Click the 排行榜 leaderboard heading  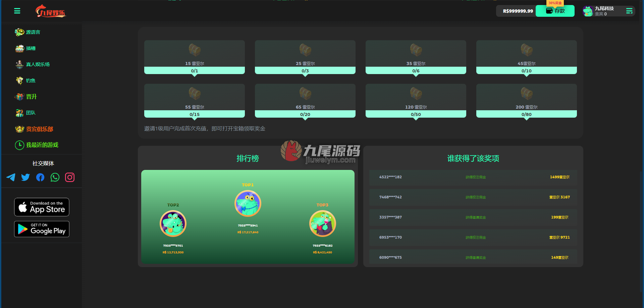click(x=248, y=158)
